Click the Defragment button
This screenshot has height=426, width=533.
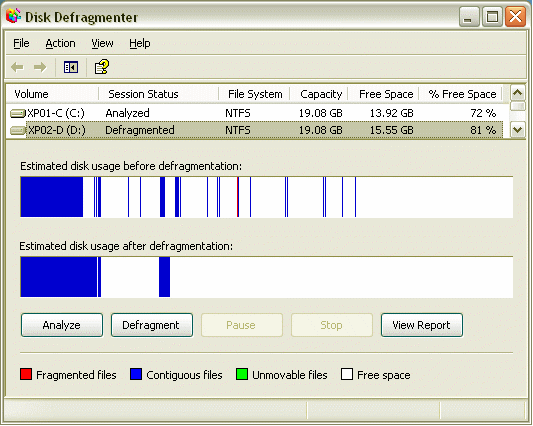pos(152,325)
